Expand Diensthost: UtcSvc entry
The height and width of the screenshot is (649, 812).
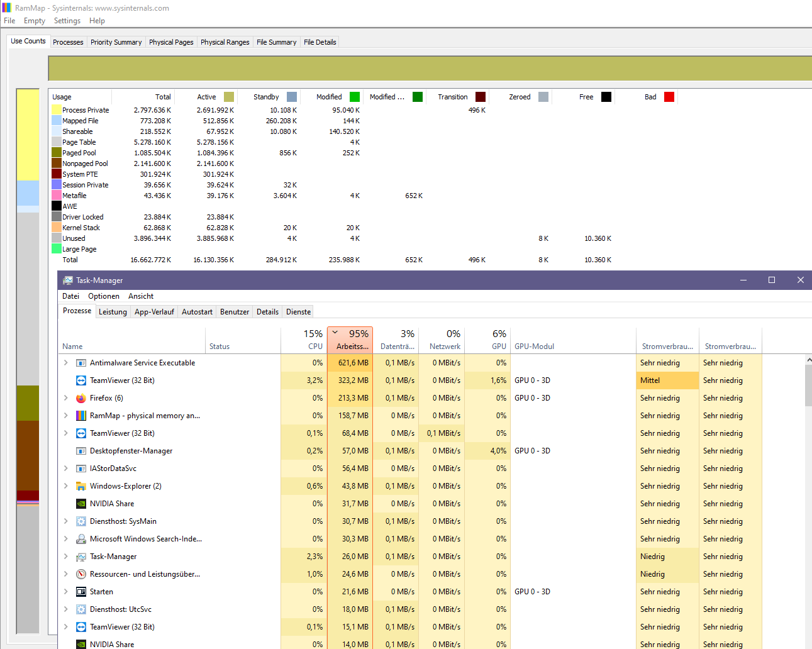pyautogui.click(x=66, y=609)
